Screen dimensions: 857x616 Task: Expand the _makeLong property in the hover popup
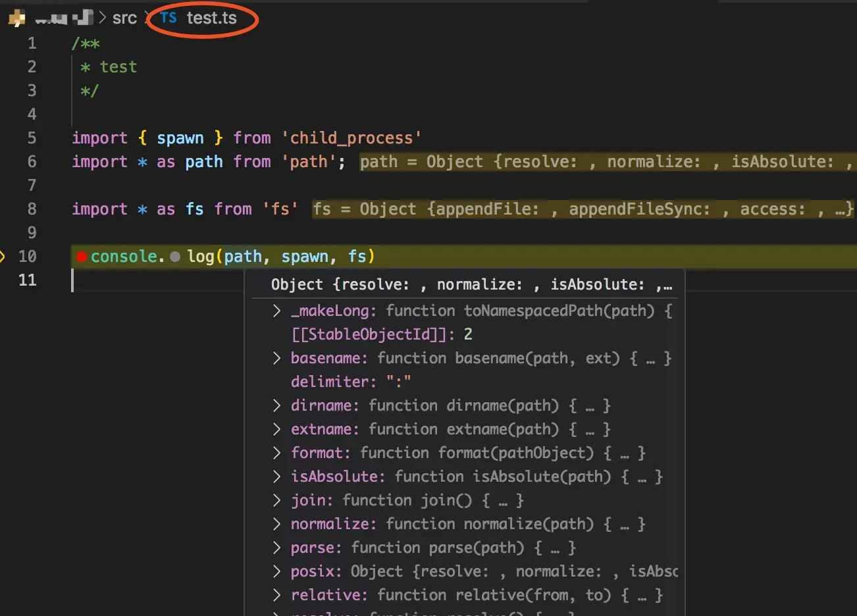tap(276, 310)
